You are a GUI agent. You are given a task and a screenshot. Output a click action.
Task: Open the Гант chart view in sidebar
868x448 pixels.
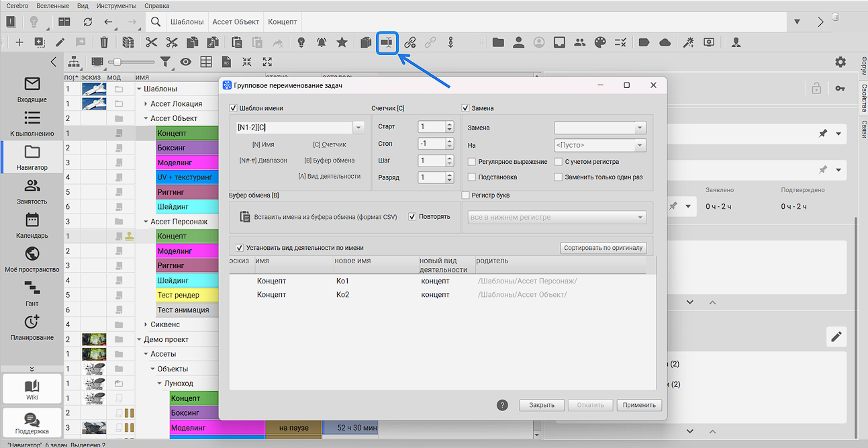[32, 294]
